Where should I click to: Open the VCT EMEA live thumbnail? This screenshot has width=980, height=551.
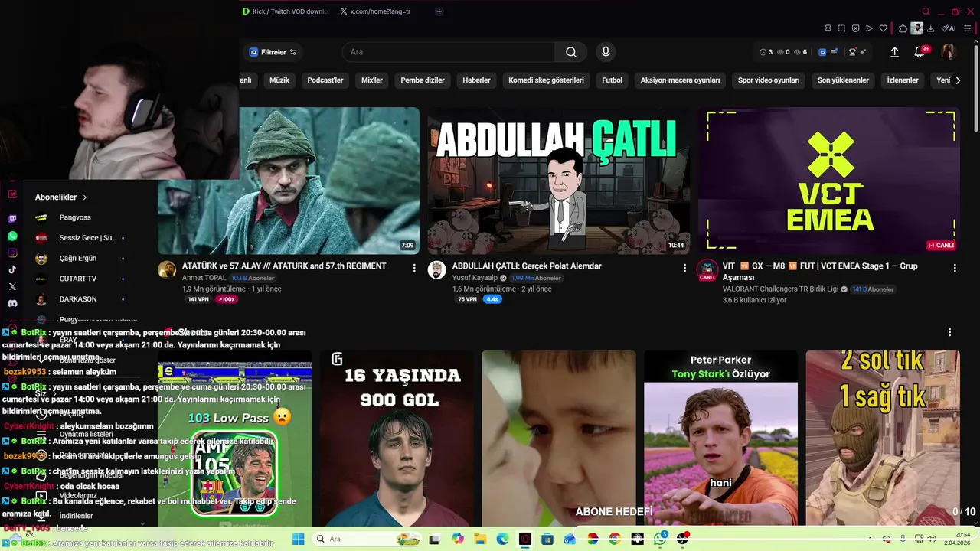click(x=829, y=181)
